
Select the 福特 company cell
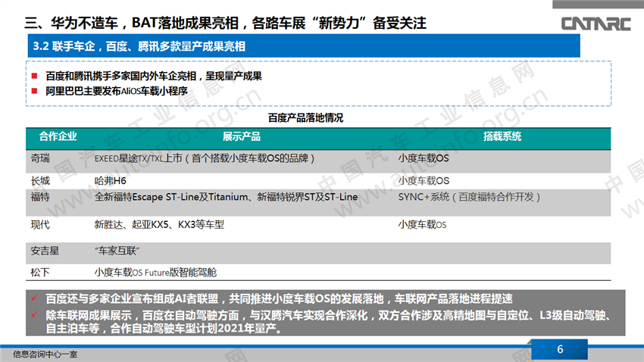[x=40, y=197]
